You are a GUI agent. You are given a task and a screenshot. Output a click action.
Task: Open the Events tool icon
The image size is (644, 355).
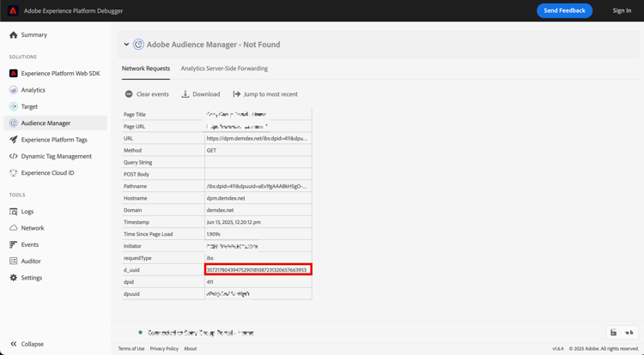pos(14,244)
